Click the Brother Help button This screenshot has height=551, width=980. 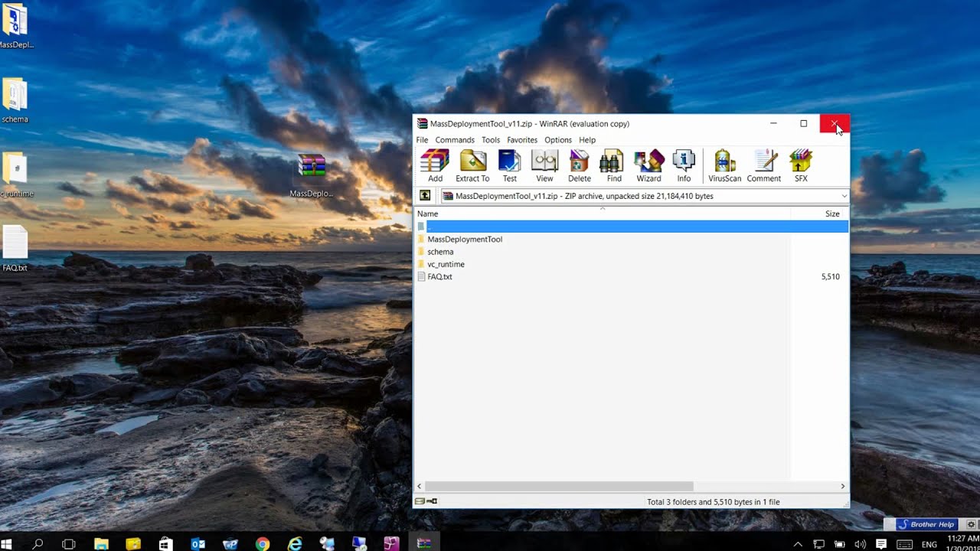[926, 524]
